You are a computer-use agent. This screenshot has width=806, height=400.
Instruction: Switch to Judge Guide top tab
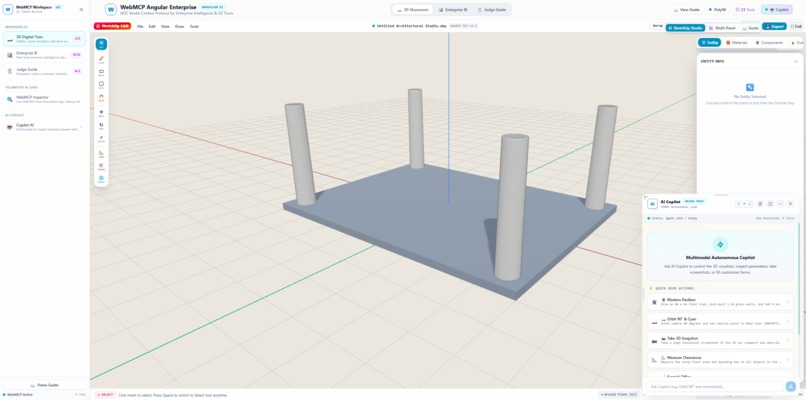coord(491,10)
